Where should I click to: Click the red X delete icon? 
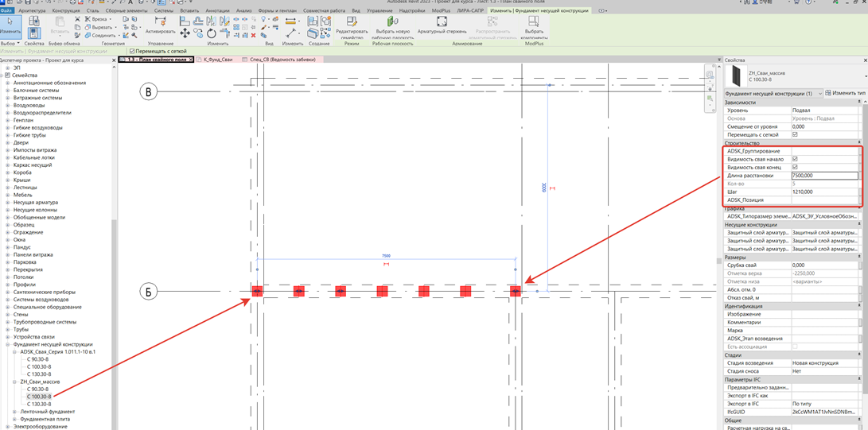253,35
